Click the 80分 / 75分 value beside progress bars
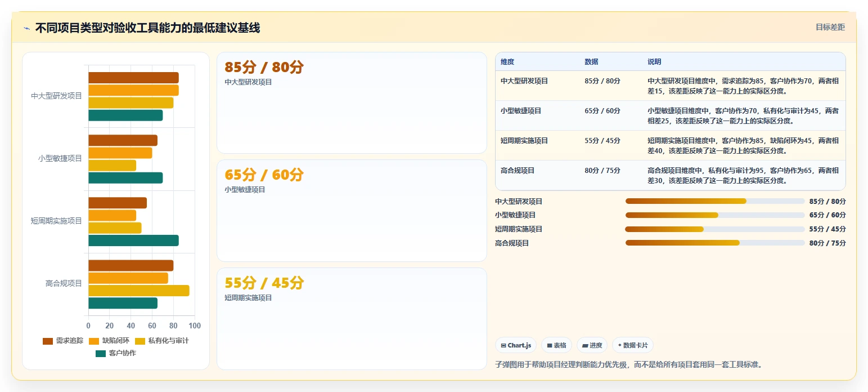This screenshot has width=868, height=392. pyautogui.click(x=827, y=243)
